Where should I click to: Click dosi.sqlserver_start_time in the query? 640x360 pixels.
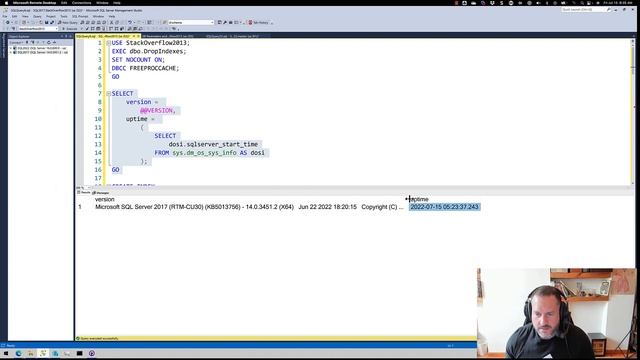tap(213, 144)
